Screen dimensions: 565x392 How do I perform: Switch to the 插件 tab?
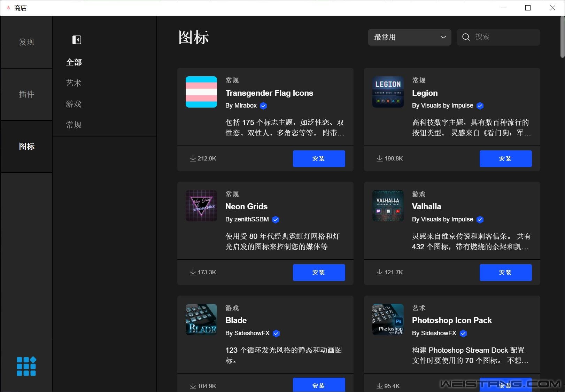[26, 94]
